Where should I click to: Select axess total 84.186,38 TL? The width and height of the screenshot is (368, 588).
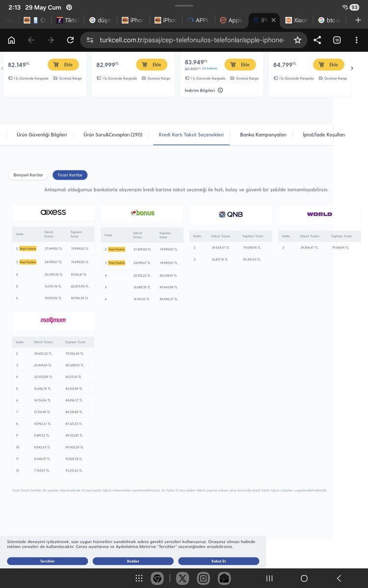point(79,298)
